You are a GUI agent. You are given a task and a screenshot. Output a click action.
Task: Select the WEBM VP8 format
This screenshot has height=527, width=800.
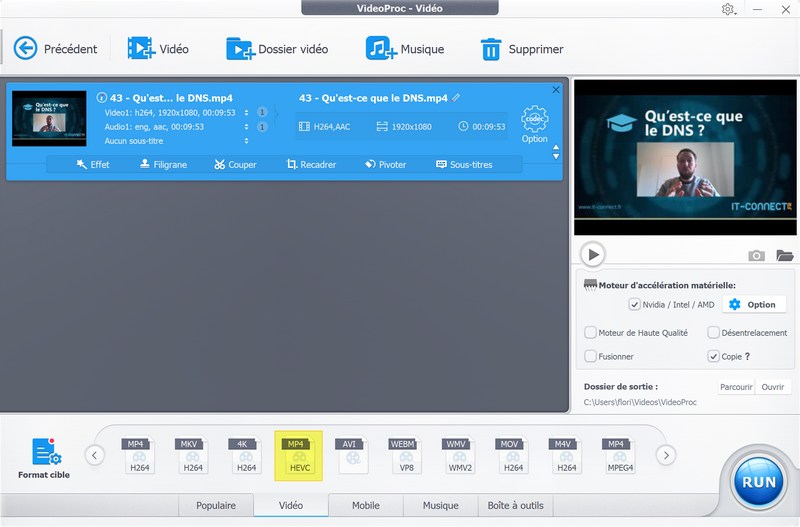coord(404,455)
